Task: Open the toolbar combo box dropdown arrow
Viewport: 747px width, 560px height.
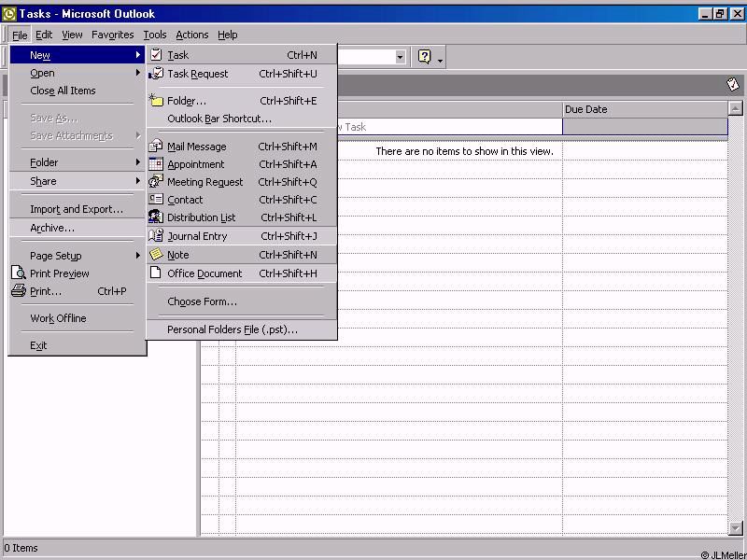Action: (x=401, y=57)
